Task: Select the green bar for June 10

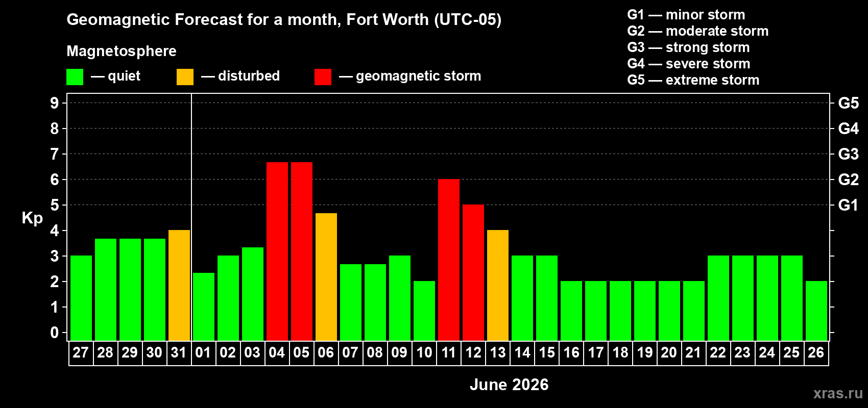Action: [424, 311]
